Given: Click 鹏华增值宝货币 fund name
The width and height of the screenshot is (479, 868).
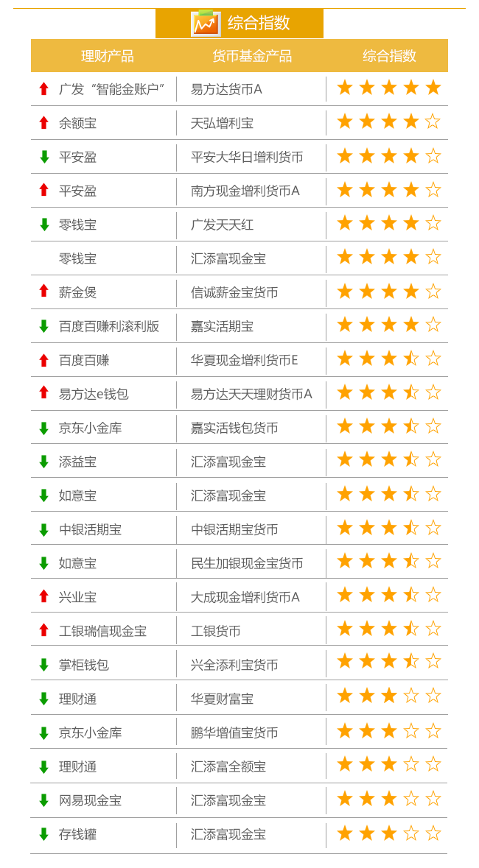Looking at the screenshot, I should point(234,733).
